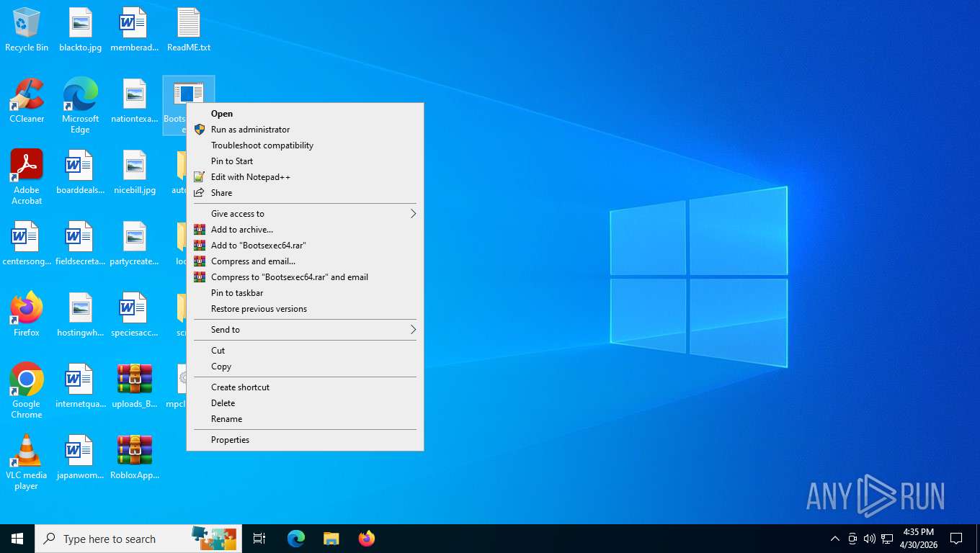Choose Add to "Bootsexec64.rar"
This screenshot has height=553, width=980.
[x=306, y=246]
